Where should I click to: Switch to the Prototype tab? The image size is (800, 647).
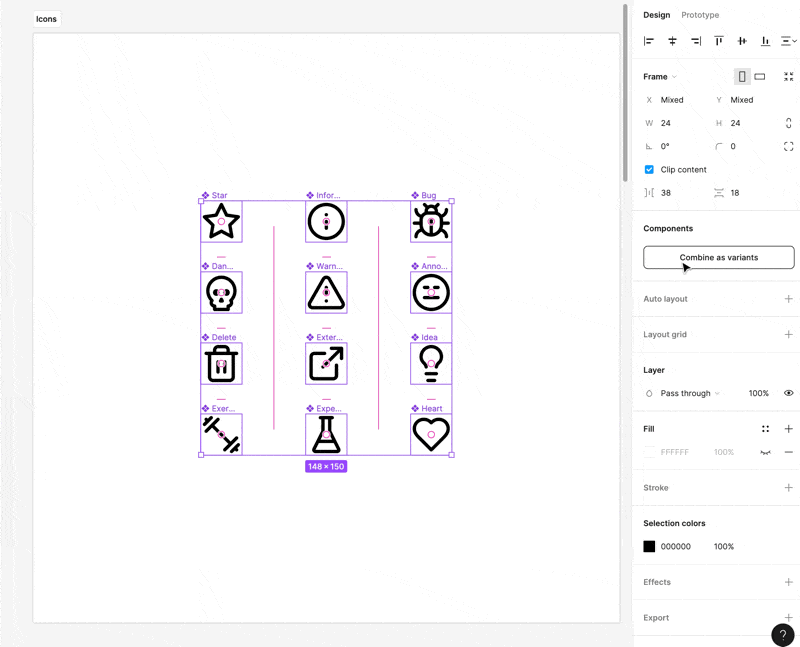[700, 15]
